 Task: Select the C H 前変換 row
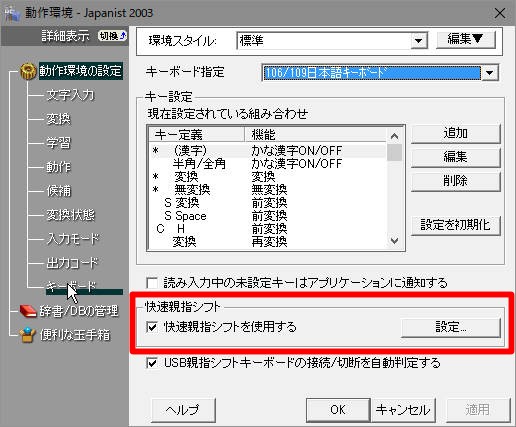[268, 229]
